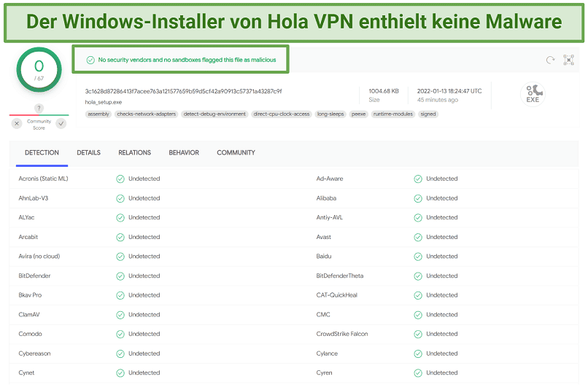Click the Antiy-AVL undetected check icon
The width and height of the screenshot is (588, 387).
tap(418, 218)
